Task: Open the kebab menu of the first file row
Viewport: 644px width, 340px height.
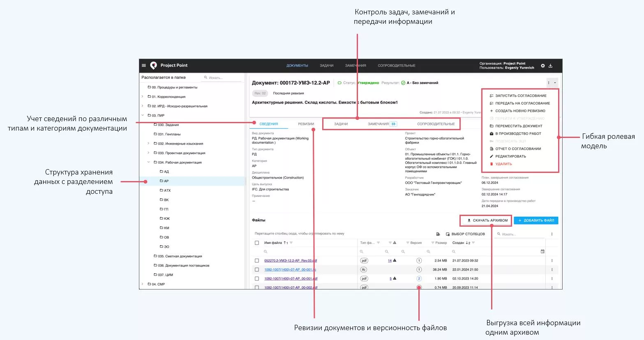Action: click(552, 260)
